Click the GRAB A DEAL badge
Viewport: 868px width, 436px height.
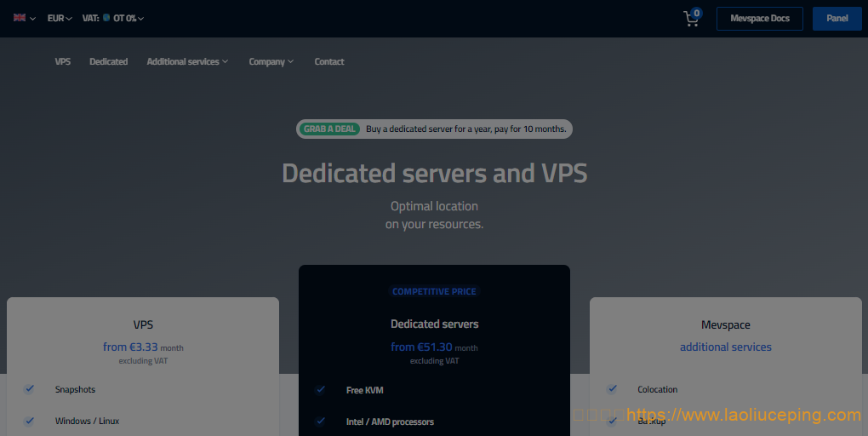(329, 129)
